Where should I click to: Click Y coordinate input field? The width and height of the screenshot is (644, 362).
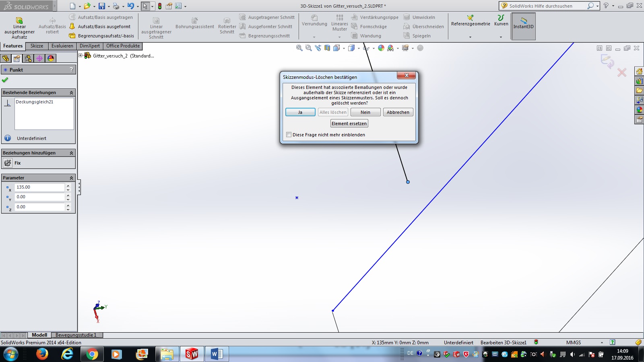click(39, 197)
